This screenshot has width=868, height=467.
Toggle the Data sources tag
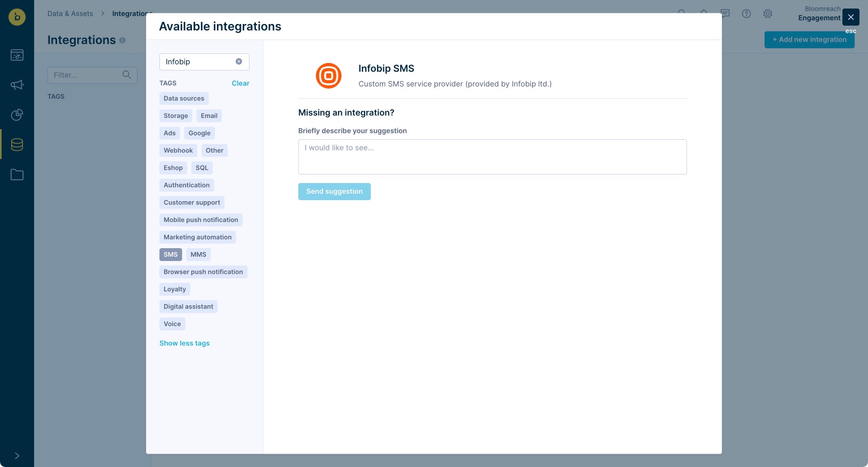point(184,98)
